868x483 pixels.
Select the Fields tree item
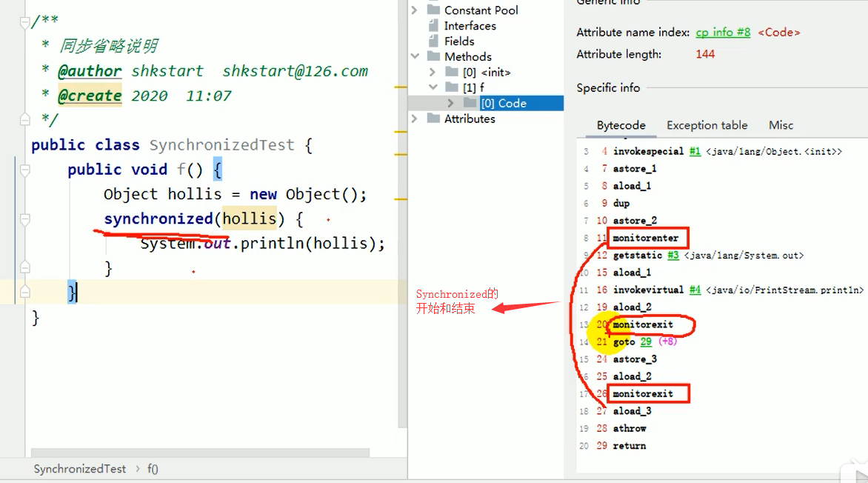459,41
